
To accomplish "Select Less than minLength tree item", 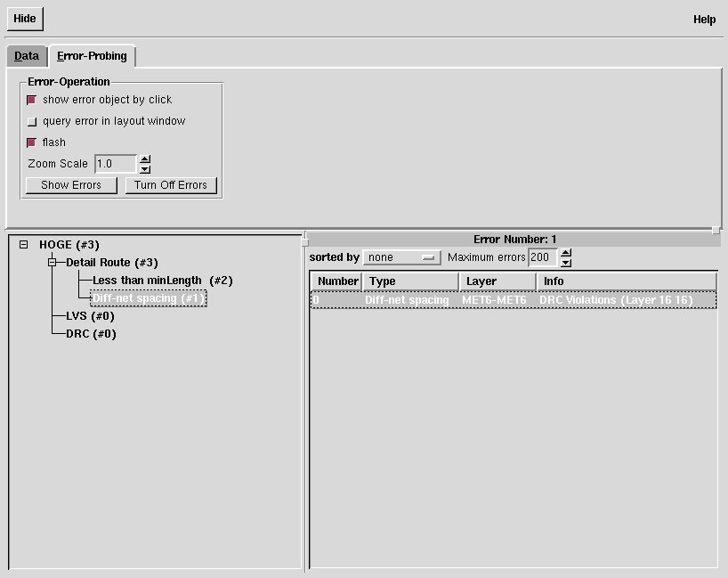I will (x=162, y=281).
